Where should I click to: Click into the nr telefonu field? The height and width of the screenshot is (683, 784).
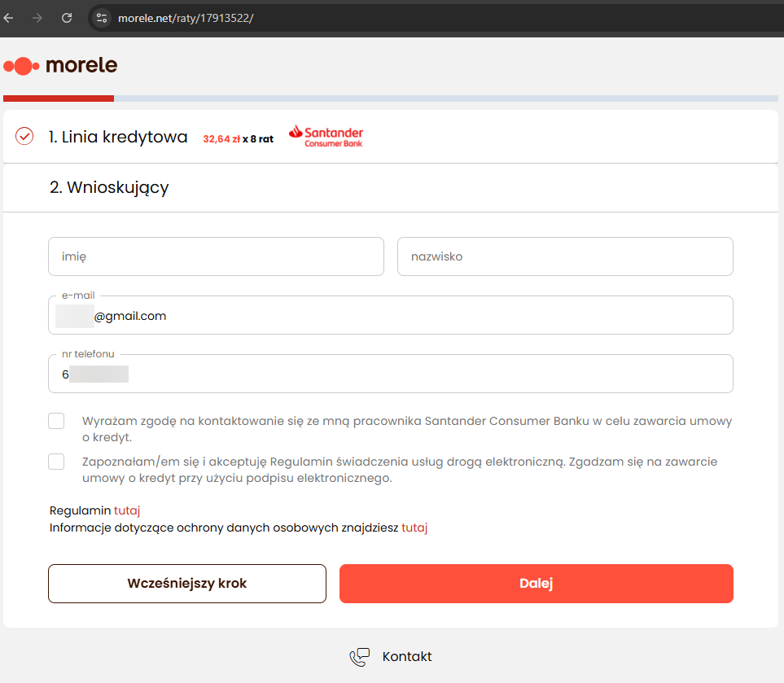click(391, 374)
